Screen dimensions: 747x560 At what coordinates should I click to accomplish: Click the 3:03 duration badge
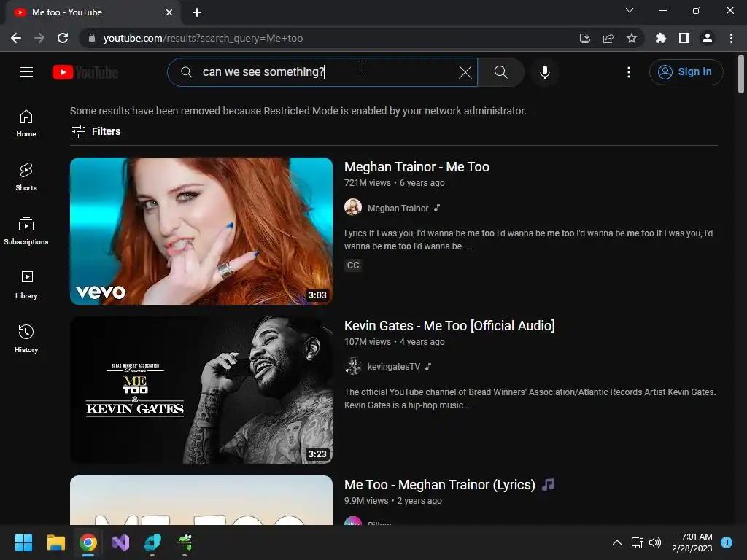click(317, 295)
